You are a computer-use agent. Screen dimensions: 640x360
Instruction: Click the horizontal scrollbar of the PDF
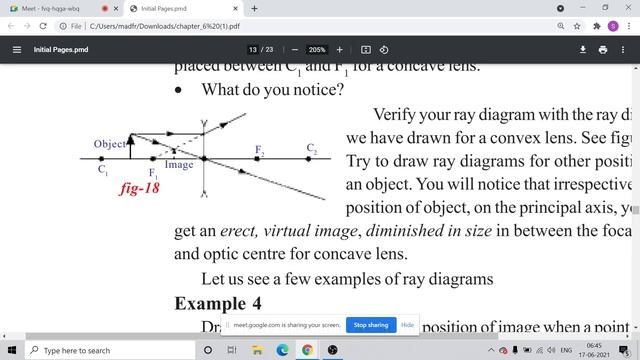262,336
